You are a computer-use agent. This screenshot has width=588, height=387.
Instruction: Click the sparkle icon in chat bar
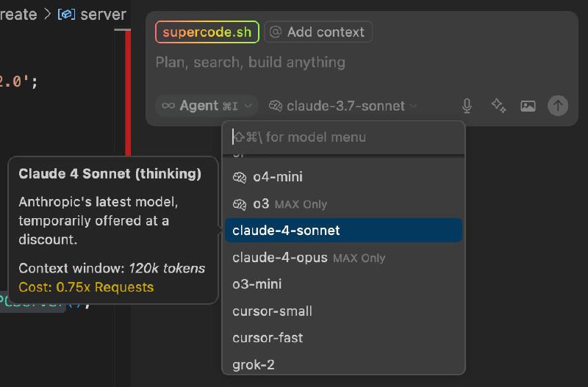click(x=498, y=106)
